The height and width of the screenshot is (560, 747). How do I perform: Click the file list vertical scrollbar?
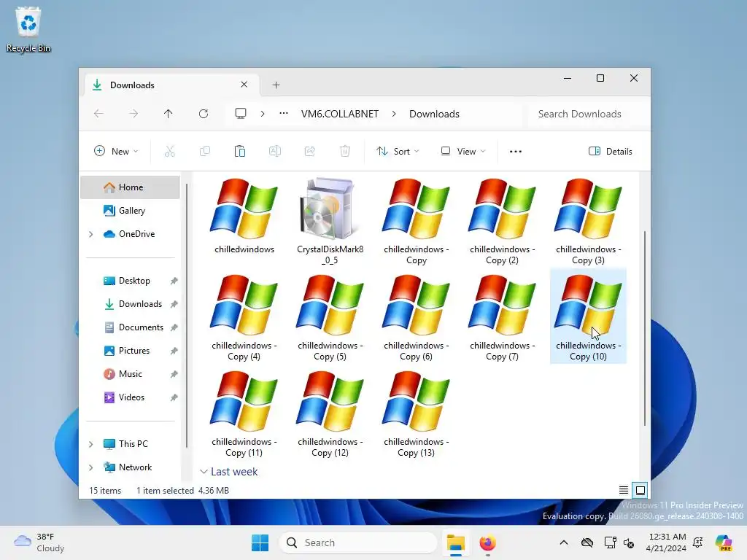645,328
